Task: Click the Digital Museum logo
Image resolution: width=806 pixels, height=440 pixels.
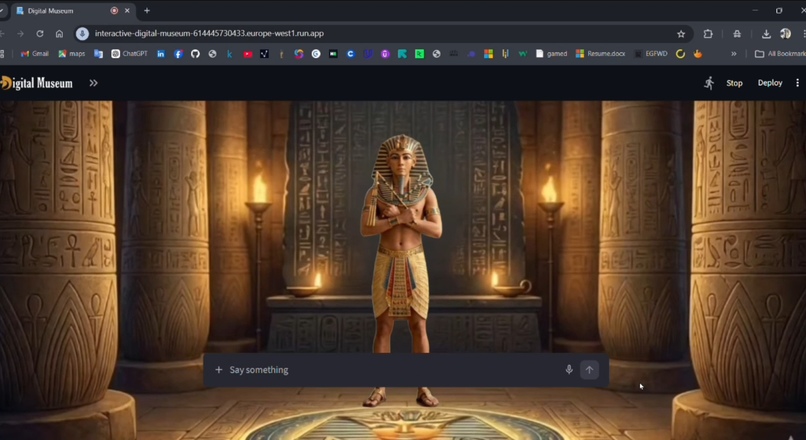Action: [x=36, y=83]
